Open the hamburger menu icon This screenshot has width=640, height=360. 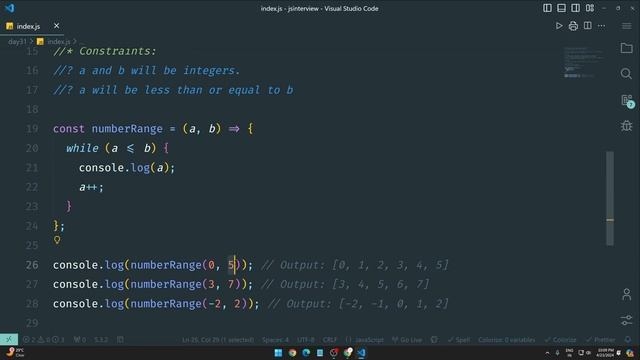coord(627,26)
